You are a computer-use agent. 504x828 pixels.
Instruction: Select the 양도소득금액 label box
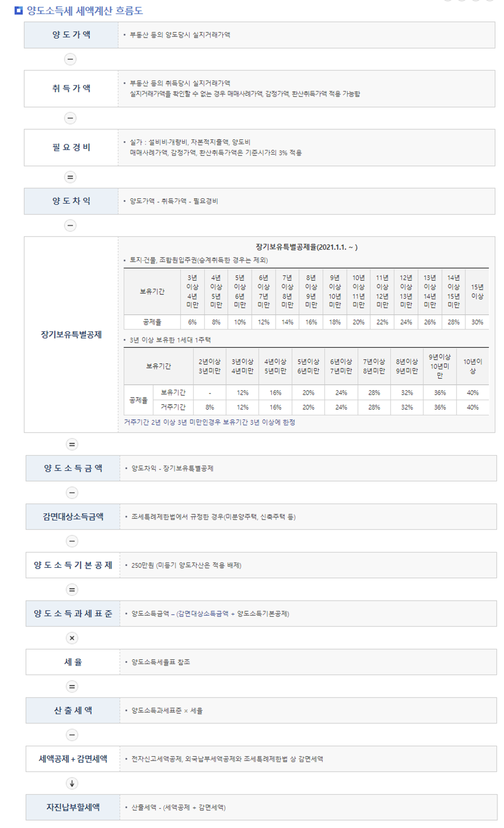[x=73, y=468]
